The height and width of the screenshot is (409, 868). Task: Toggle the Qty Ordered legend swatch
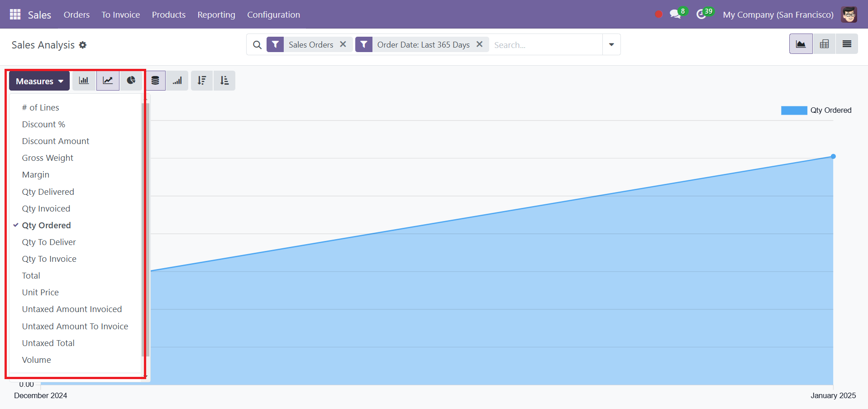(x=794, y=110)
